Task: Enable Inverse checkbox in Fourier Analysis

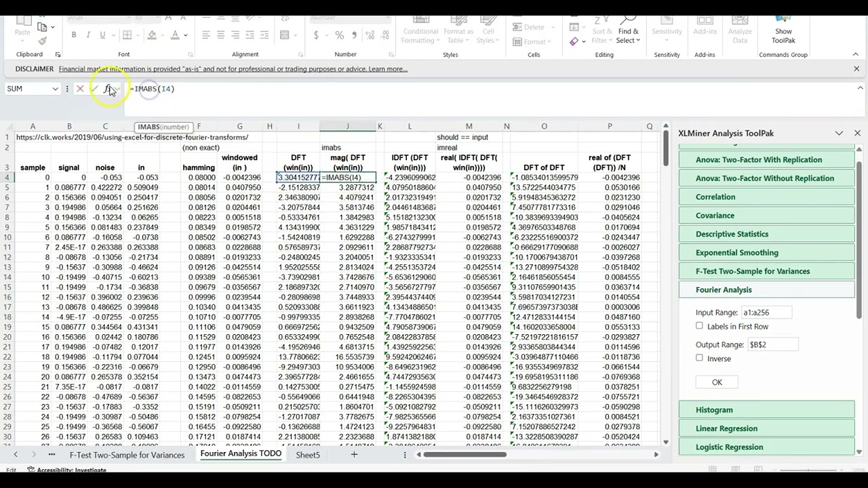Action: (x=699, y=358)
